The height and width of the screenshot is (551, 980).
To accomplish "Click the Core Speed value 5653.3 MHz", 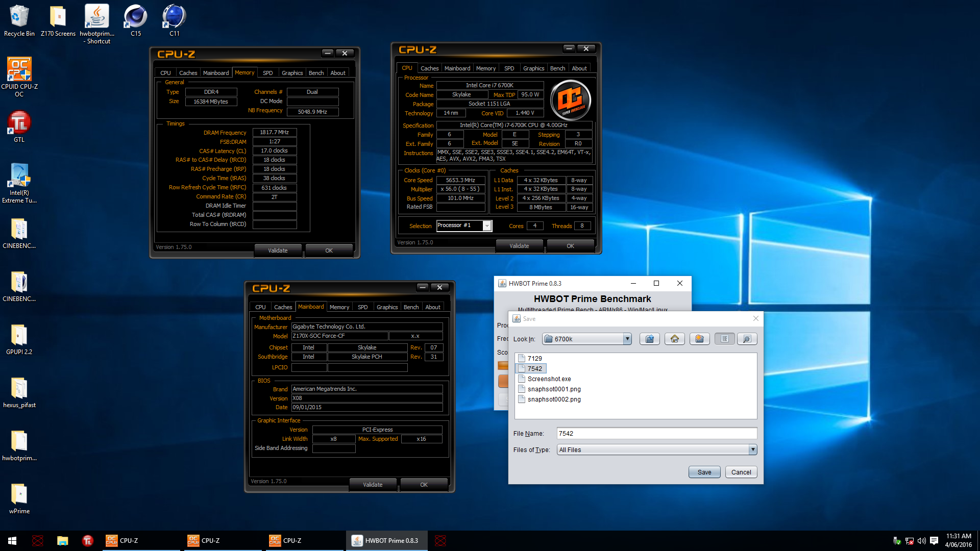I will tap(460, 180).
